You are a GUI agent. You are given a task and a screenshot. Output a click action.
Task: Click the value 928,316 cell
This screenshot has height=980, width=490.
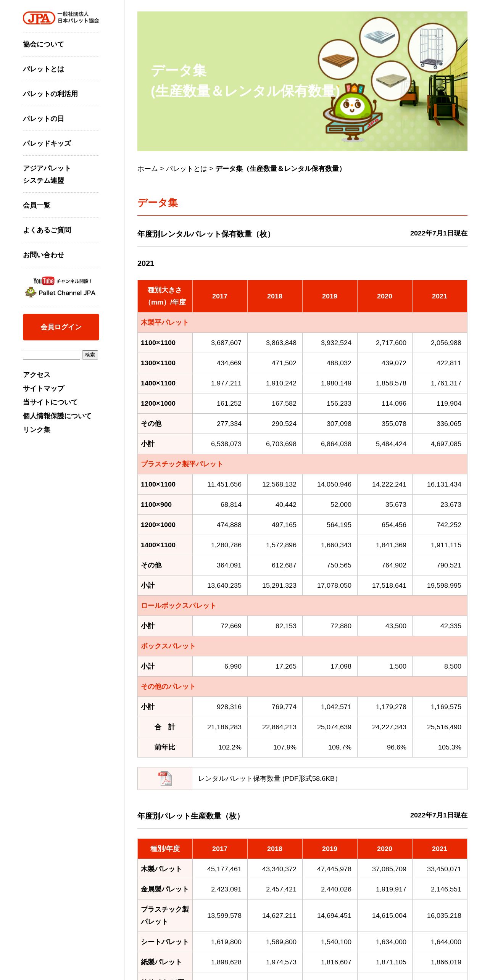tap(220, 707)
